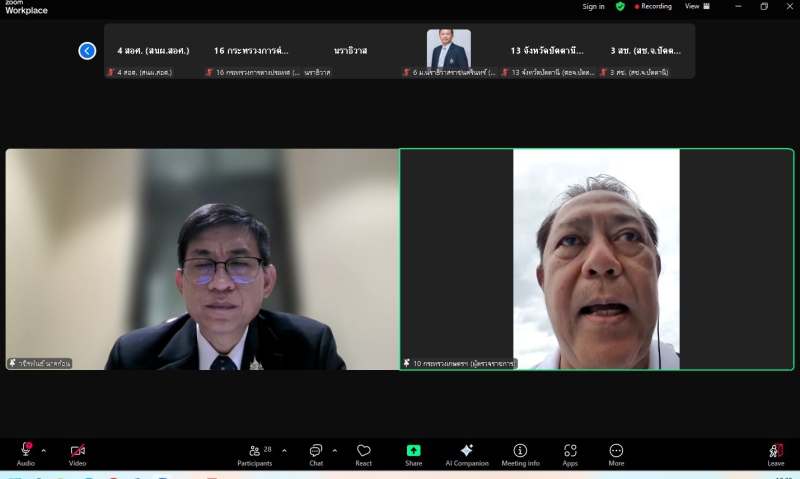
Task: Expand the arrow next to Participants
Action: coord(284,450)
